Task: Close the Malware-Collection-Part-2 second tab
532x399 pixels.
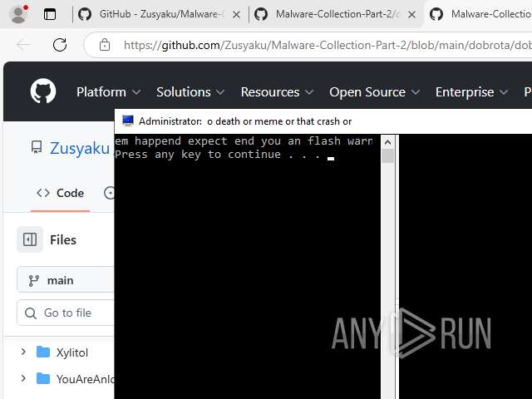Action: pos(411,15)
